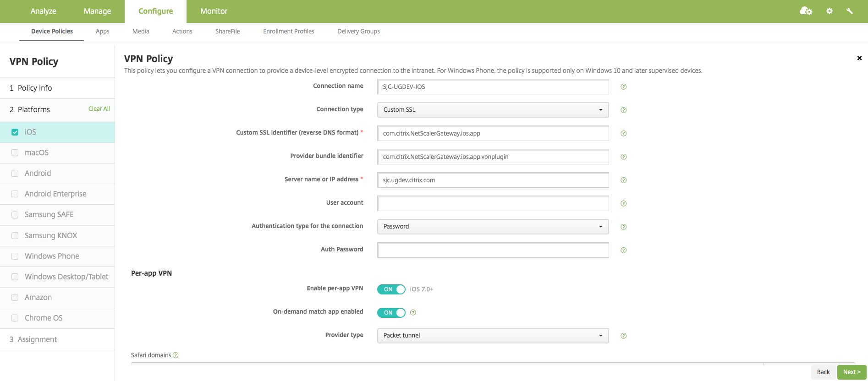Image resolution: width=868 pixels, height=381 pixels.
Task: Open Authentication type for the connection dropdown
Action: point(493,227)
